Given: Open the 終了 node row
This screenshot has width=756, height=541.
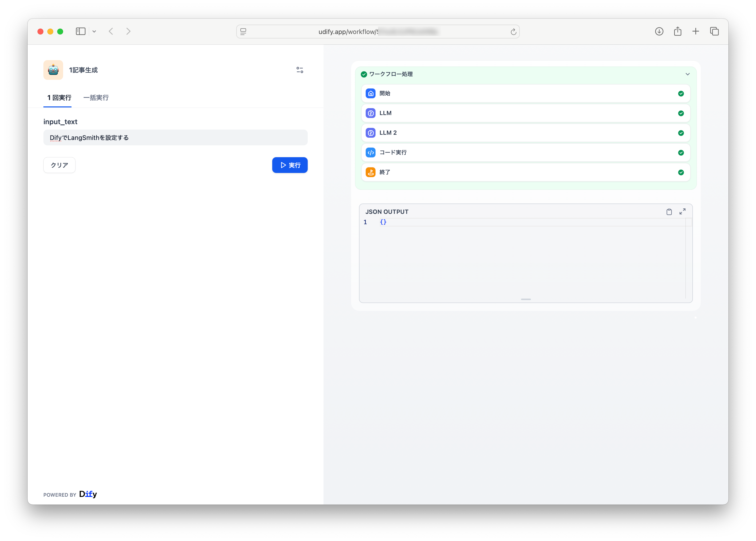Looking at the screenshot, I should click(x=525, y=172).
